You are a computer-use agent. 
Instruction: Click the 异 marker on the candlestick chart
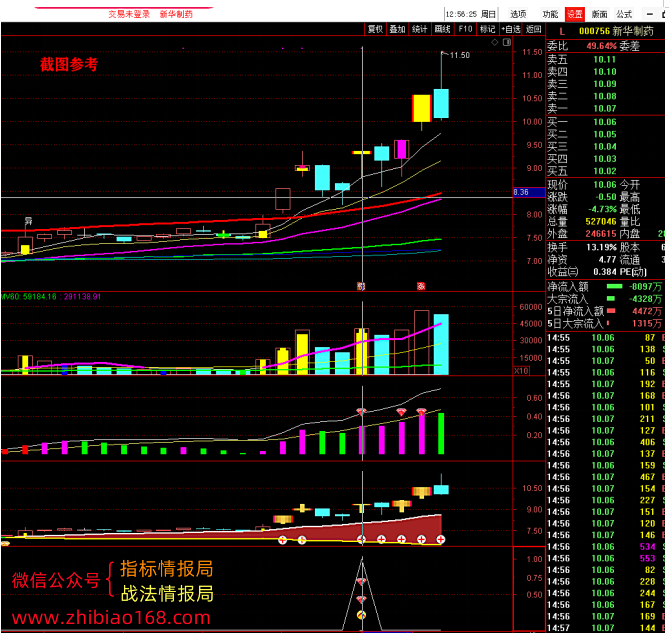point(28,221)
